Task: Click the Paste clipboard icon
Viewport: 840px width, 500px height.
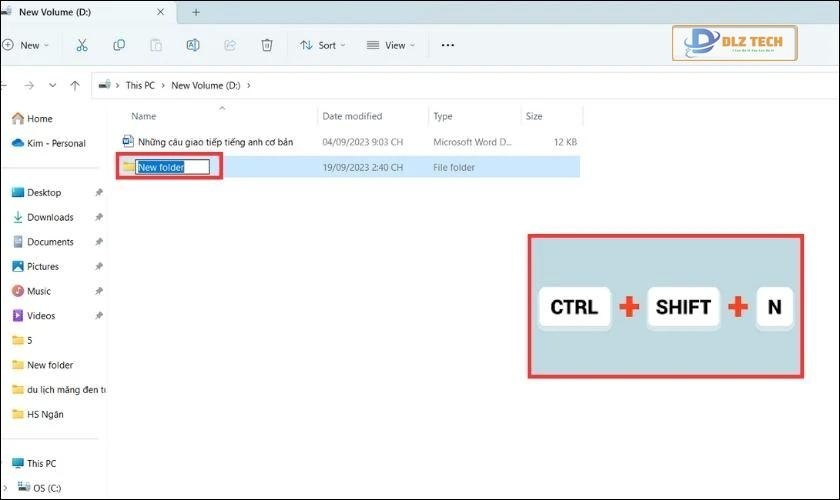Action: point(156,45)
